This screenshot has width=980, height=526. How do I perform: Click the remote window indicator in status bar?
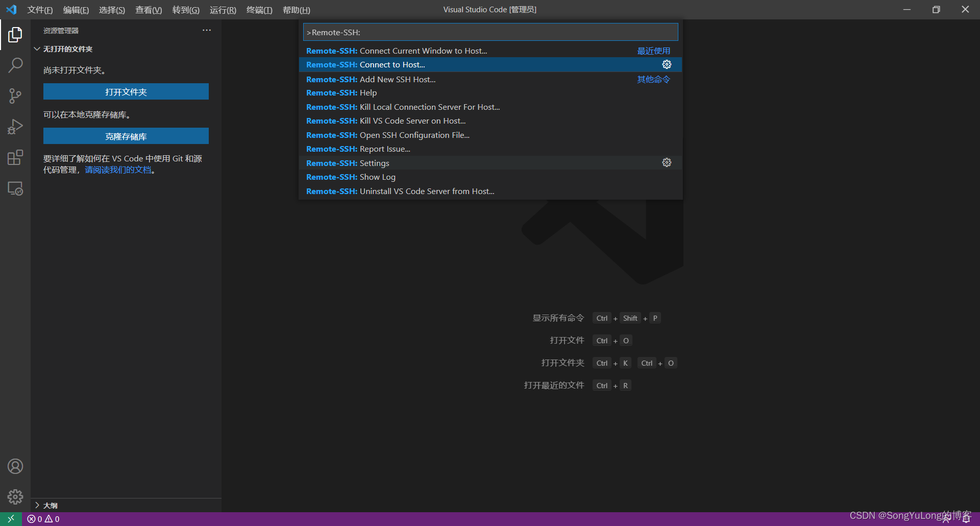point(11,519)
